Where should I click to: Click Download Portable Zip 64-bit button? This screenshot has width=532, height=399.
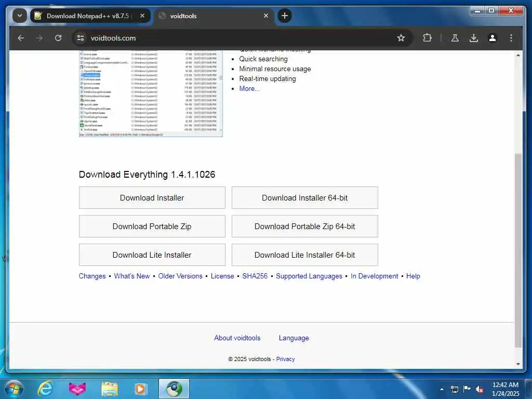coord(304,227)
